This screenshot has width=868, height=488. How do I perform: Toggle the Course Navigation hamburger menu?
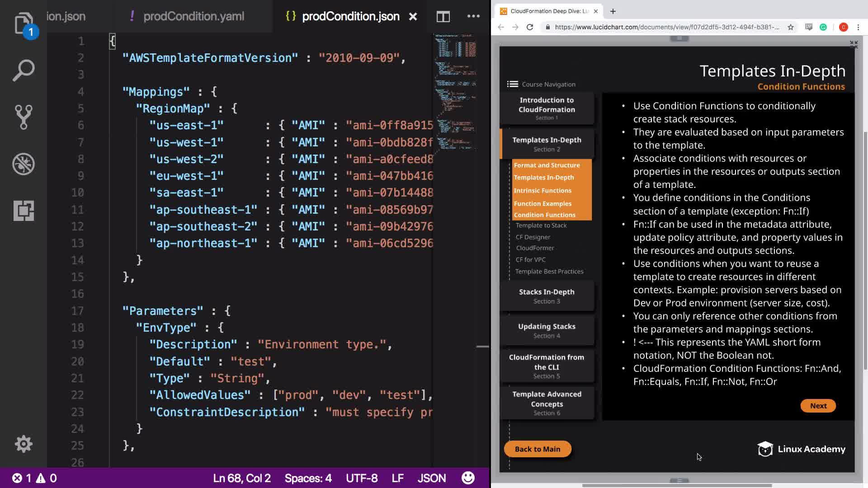(512, 84)
